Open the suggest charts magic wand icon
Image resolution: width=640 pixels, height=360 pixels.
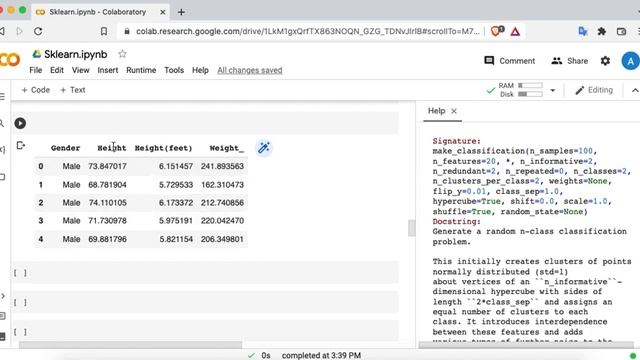coord(264,148)
